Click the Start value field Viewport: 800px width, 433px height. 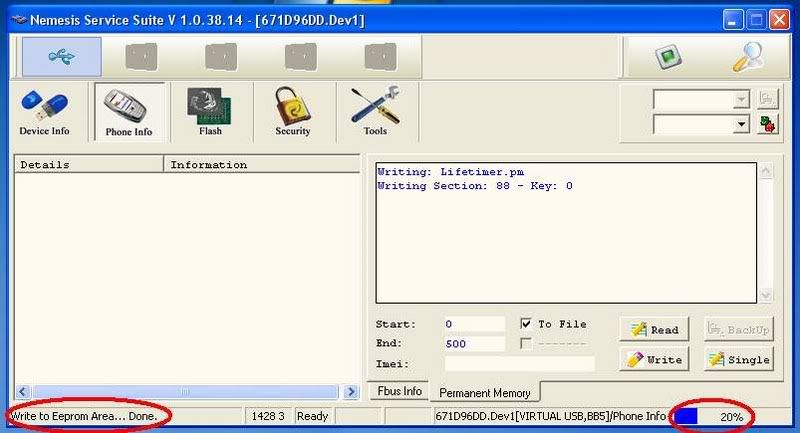[x=474, y=324]
